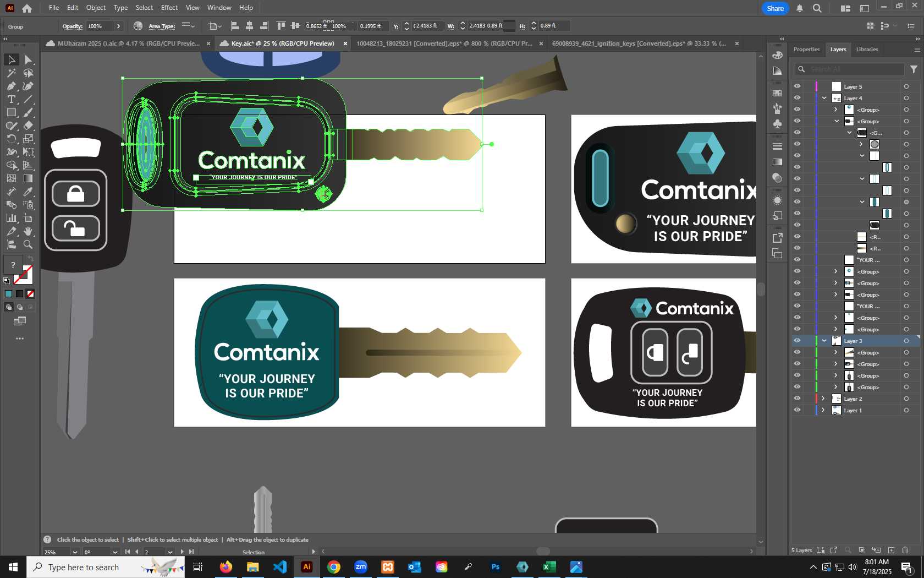The height and width of the screenshot is (578, 924).
Task: Select the Eyedropper tool
Action: 29,192
